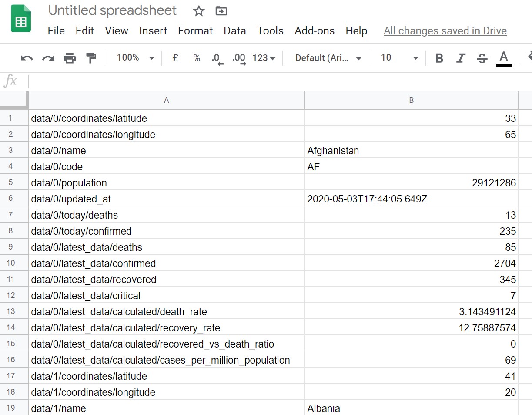Expand the Default (Arial) font dropdown
This screenshot has width=532, height=415.
coord(328,58)
